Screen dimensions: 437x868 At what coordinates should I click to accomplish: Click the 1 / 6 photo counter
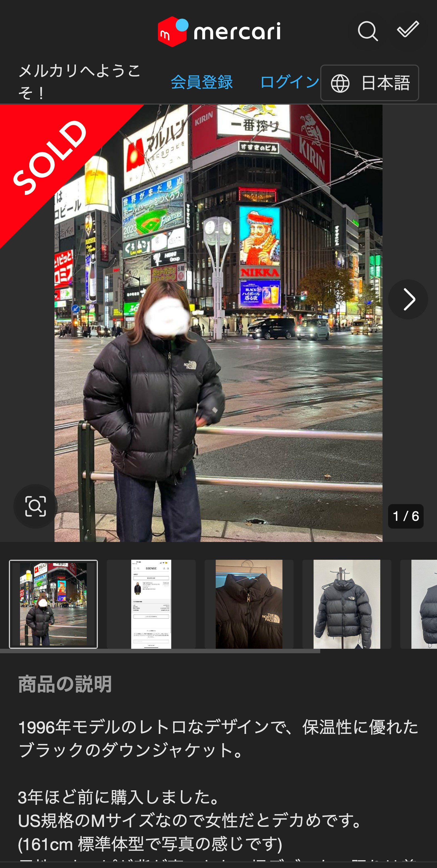406,516
